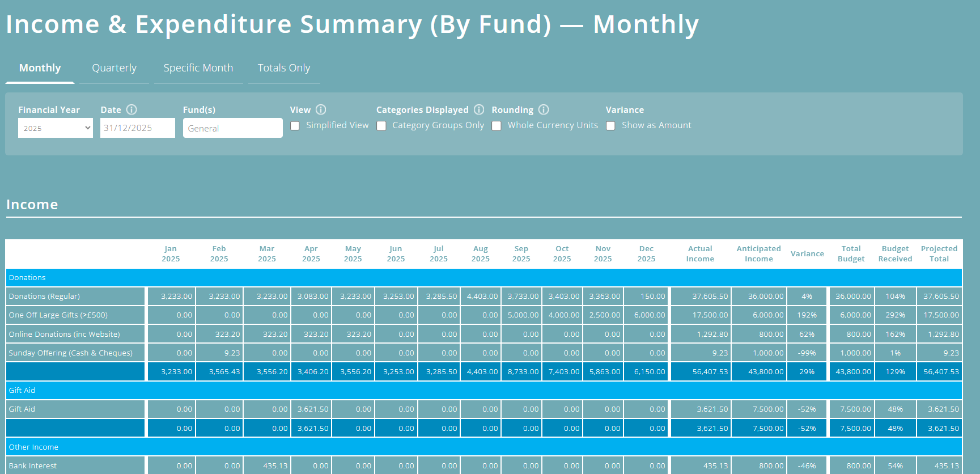Click the 435.13 Mar Bank Interest cell
The image size is (980, 474).
(x=267, y=466)
